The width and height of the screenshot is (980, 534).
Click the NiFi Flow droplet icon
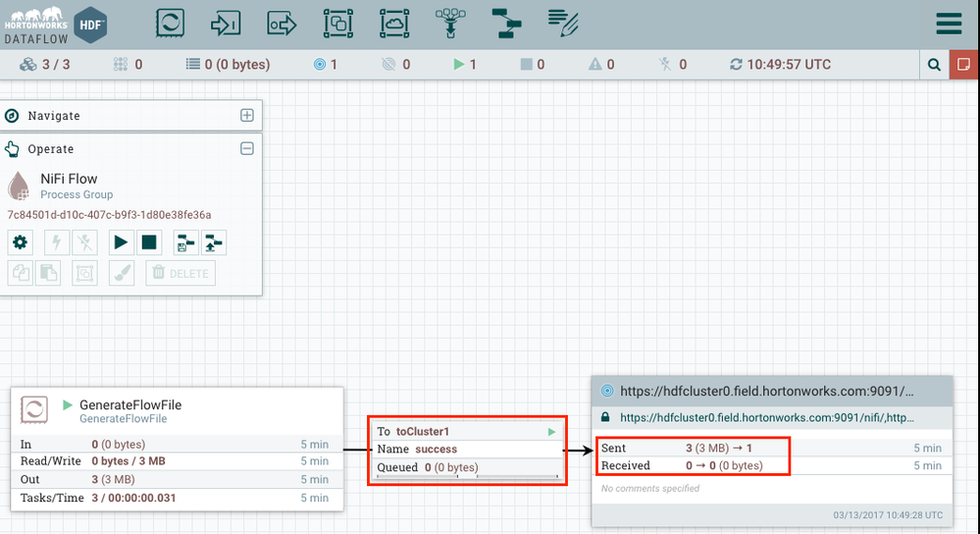tap(19, 186)
